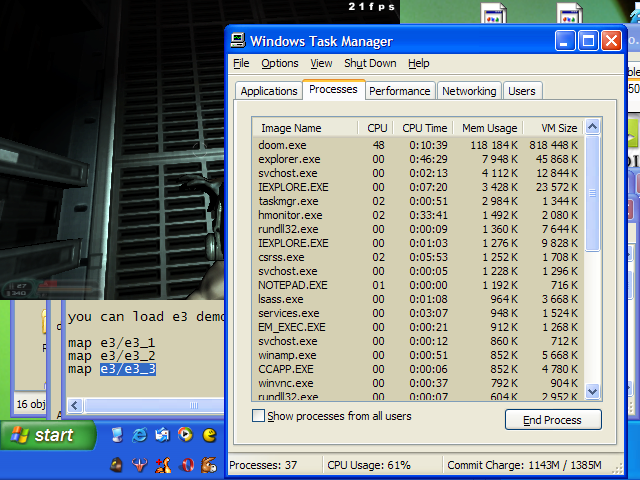Sort by the VM Size column header
The width and height of the screenshot is (640, 480).
tap(554, 128)
